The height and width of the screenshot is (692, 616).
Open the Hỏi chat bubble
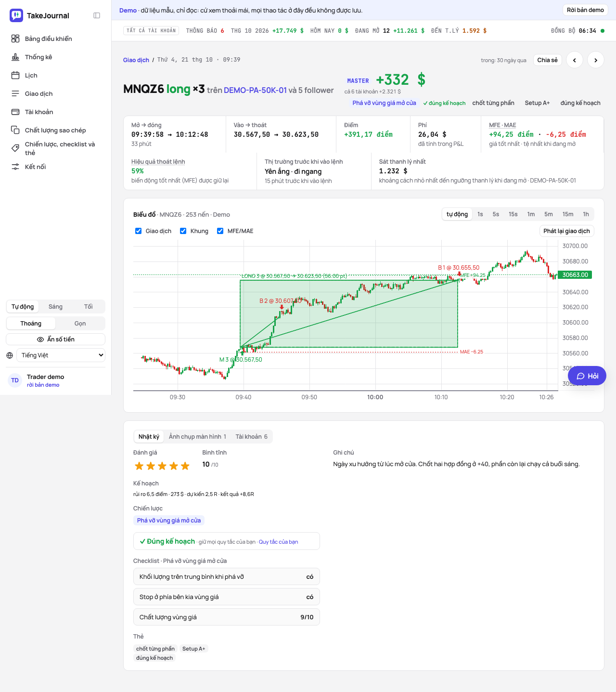[x=587, y=376]
